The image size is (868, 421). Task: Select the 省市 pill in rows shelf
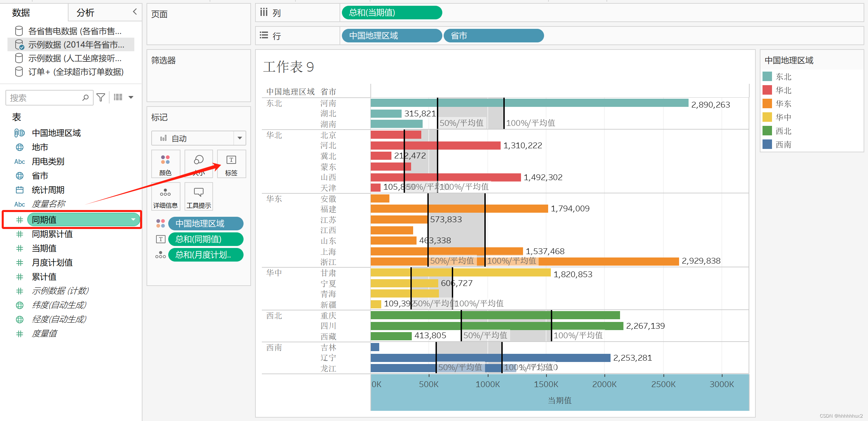[x=493, y=36]
